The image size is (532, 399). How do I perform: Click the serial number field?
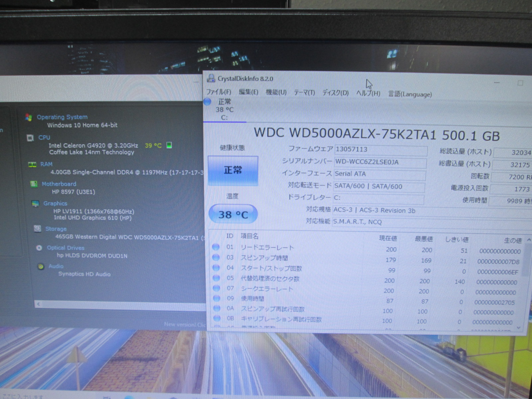pyautogui.click(x=380, y=162)
